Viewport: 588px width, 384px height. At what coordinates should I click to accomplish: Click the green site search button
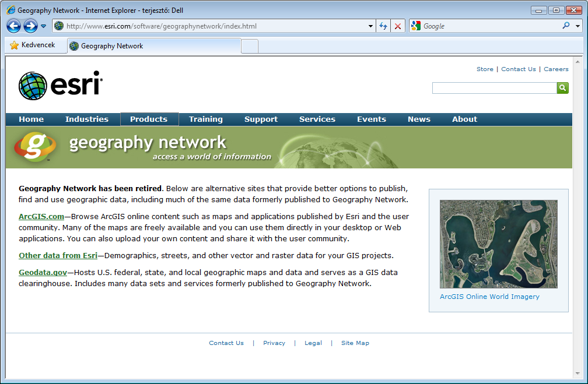[x=562, y=88]
